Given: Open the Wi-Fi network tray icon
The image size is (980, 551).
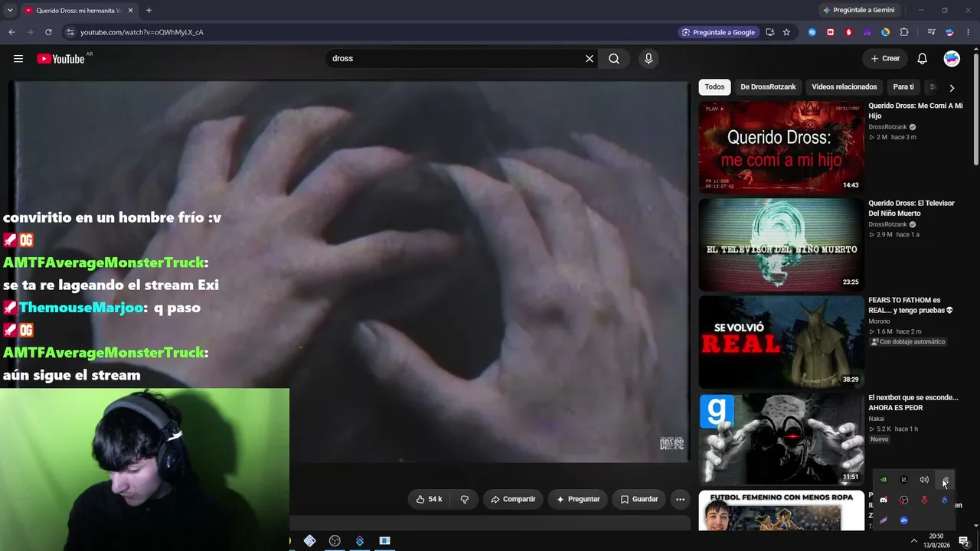Looking at the screenshot, I should [945, 480].
